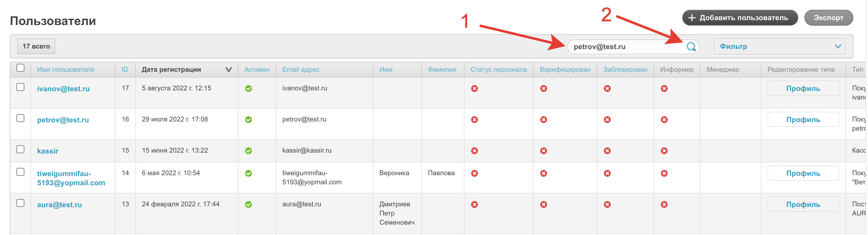Sort by Имя пользователя column header
The width and height of the screenshot is (868, 235).
pyautogui.click(x=66, y=70)
